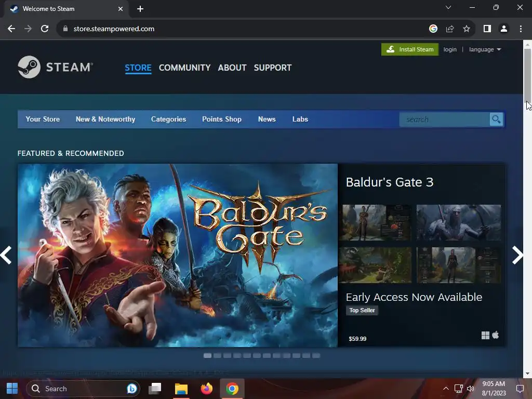The image size is (532, 399).
Task: Open the Baldur's Gate 3 main capsule image
Action: (x=178, y=255)
